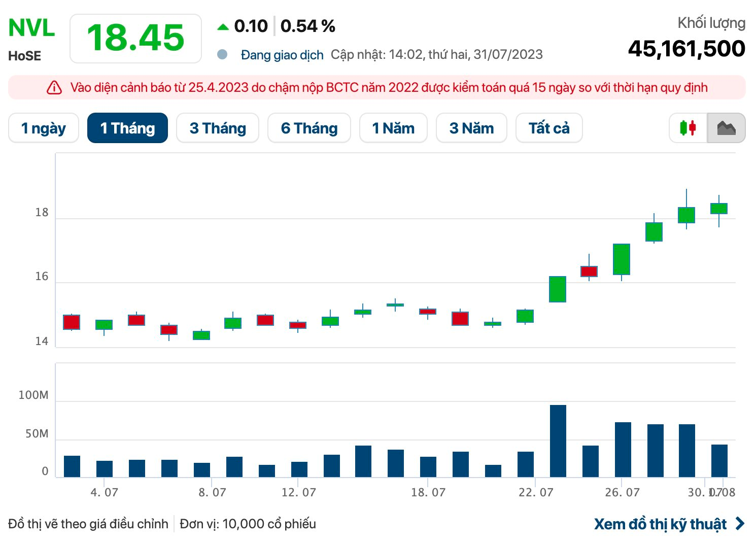Image resolution: width=756 pixels, height=542 pixels.
Task: Select the 1 Tháng time range
Action: (x=127, y=128)
